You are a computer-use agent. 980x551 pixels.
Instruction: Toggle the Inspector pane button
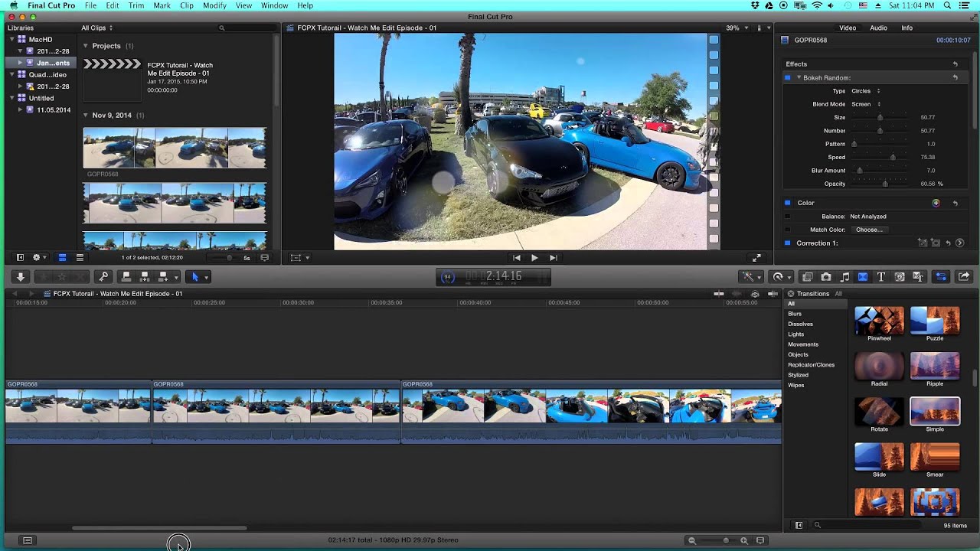(942, 277)
